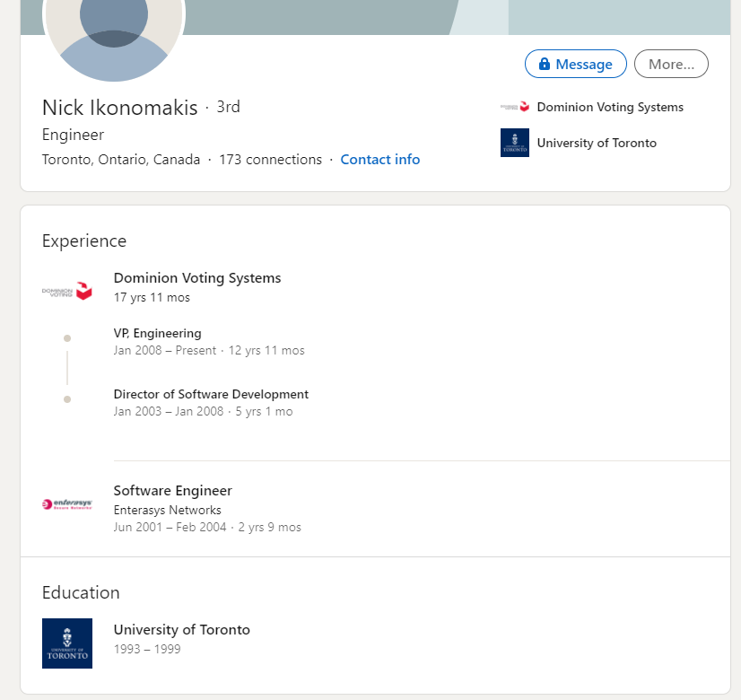Click the Jun 2001 – Feb 2004 date range
The height and width of the screenshot is (700, 741).
tap(170, 527)
